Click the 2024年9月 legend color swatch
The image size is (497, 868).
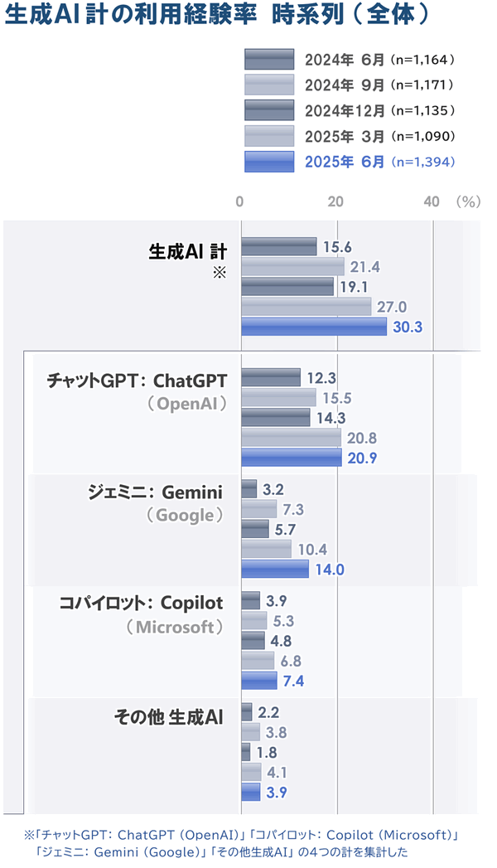pyautogui.click(x=269, y=85)
